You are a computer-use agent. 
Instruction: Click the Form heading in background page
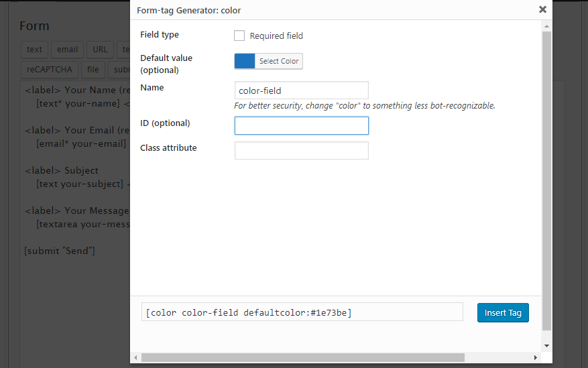click(34, 26)
